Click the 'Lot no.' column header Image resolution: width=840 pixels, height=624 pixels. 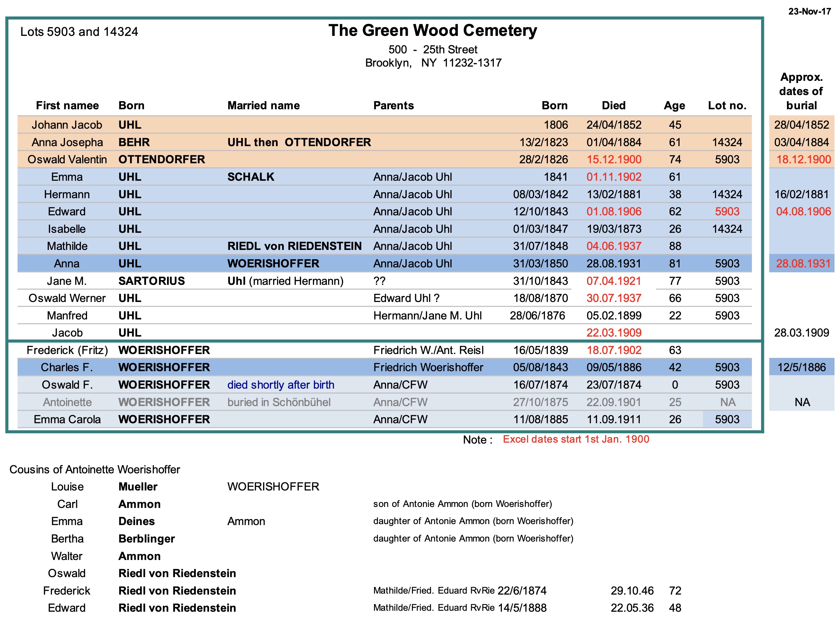tap(727, 105)
